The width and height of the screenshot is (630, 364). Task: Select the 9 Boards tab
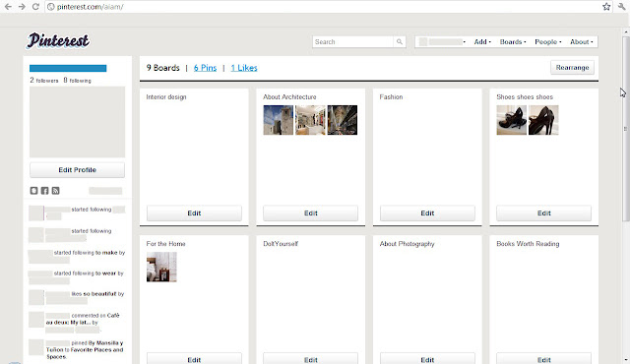pyautogui.click(x=162, y=68)
